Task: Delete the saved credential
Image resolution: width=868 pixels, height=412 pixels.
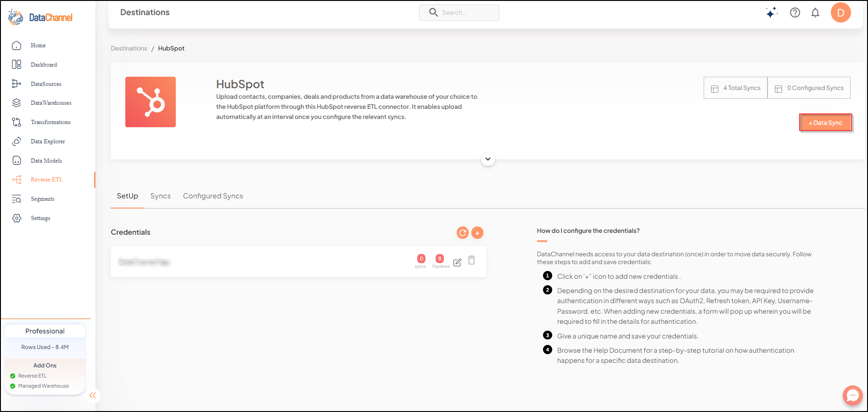Action: 471,260
